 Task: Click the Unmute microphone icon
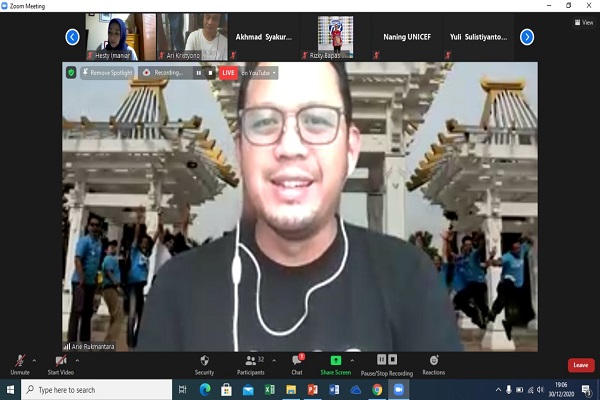[21, 361]
